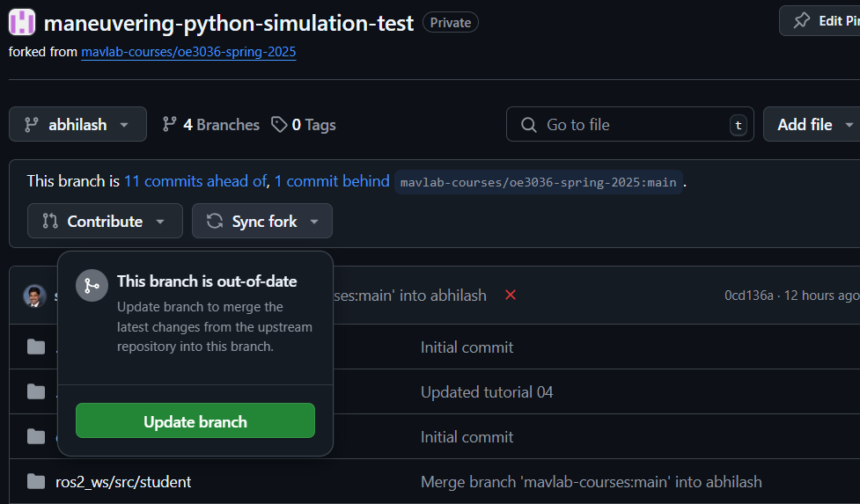Image resolution: width=860 pixels, height=504 pixels.
Task: Open the mavlab-courses/oe3036-spring-2025 upstream link
Action: tap(188, 52)
